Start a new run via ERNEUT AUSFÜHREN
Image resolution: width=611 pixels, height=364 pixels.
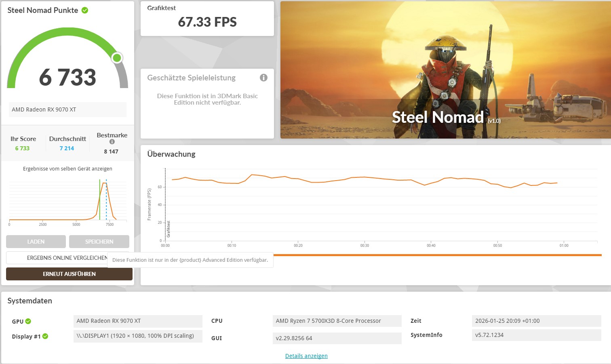coord(69,274)
